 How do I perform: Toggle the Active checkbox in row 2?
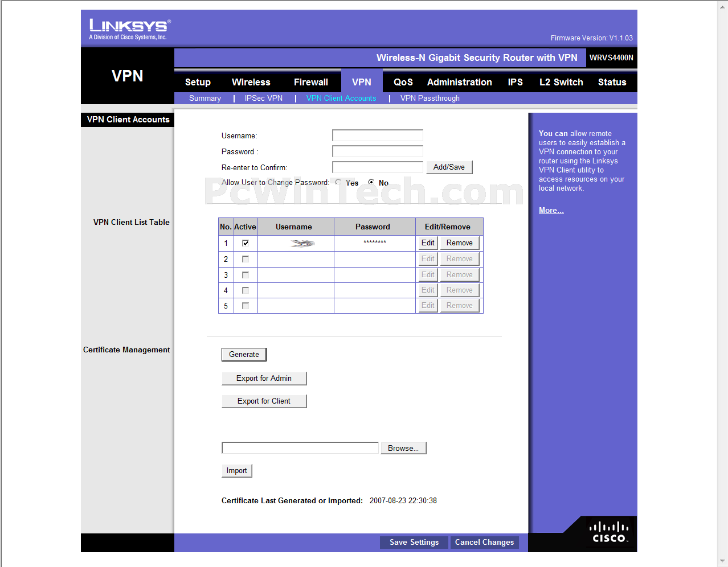[x=246, y=259]
